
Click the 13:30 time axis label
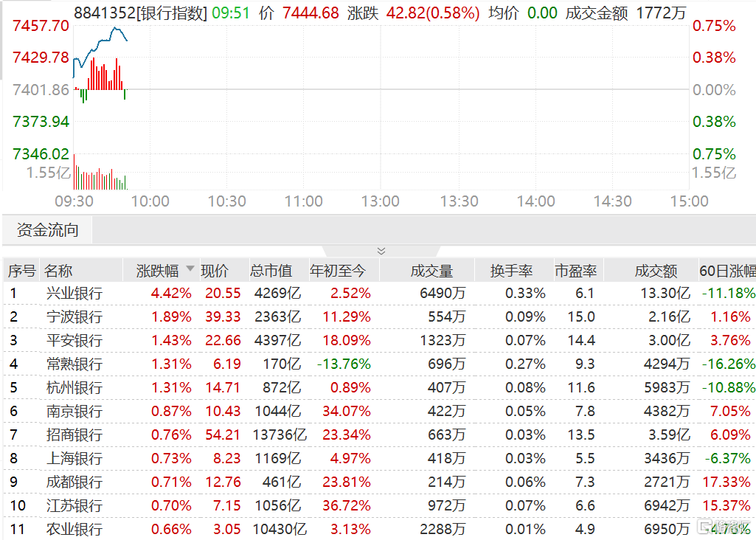tap(459, 201)
